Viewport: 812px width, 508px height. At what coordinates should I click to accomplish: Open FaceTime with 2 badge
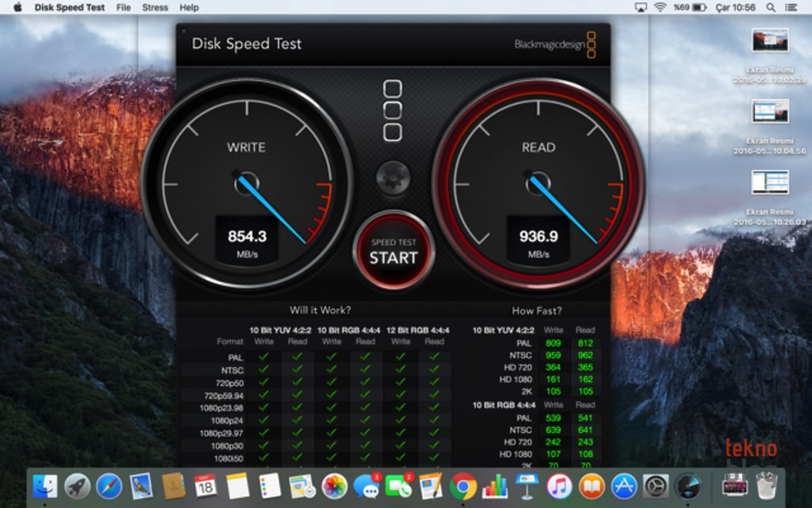pos(399,487)
